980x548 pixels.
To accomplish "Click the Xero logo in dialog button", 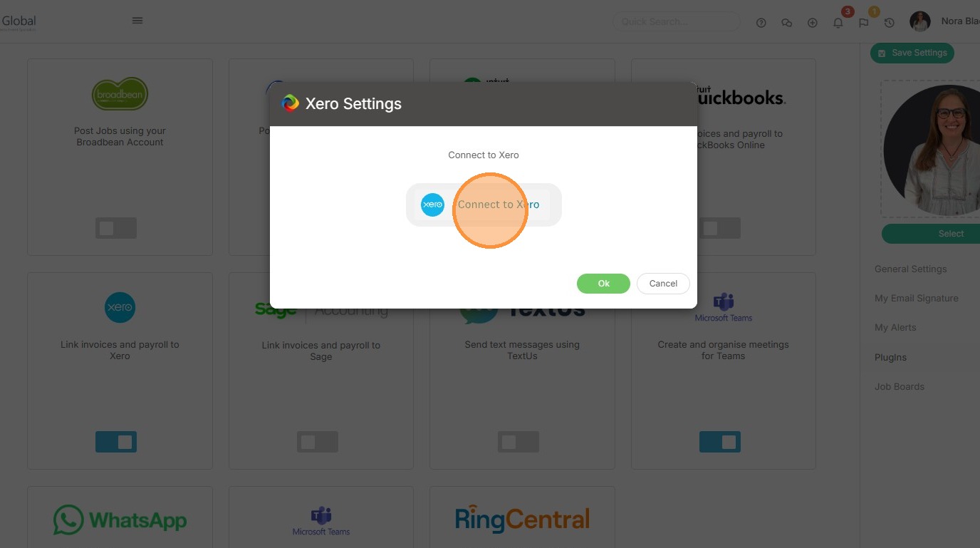I will pyautogui.click(x=432, y=205).
